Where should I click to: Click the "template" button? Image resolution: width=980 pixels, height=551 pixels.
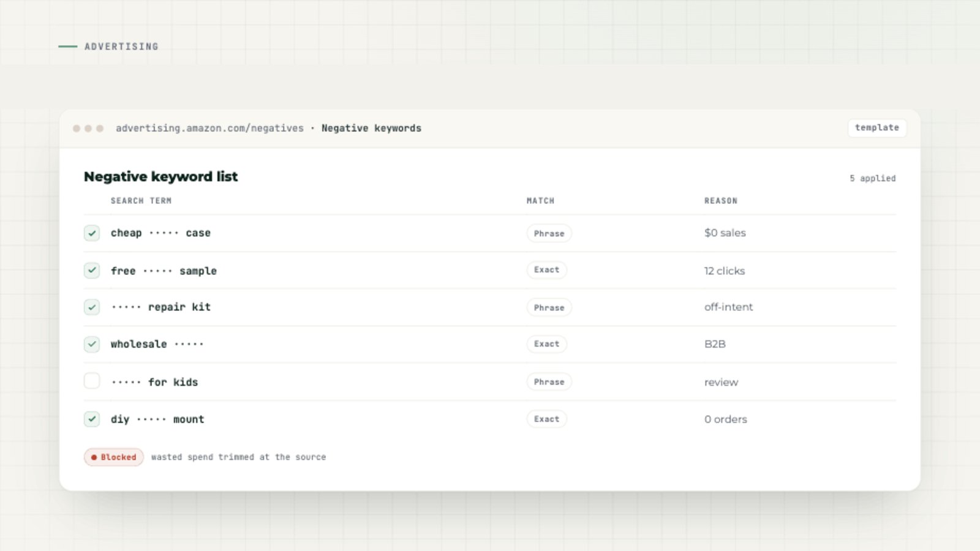pyautogui.click(x=877, y=128)
